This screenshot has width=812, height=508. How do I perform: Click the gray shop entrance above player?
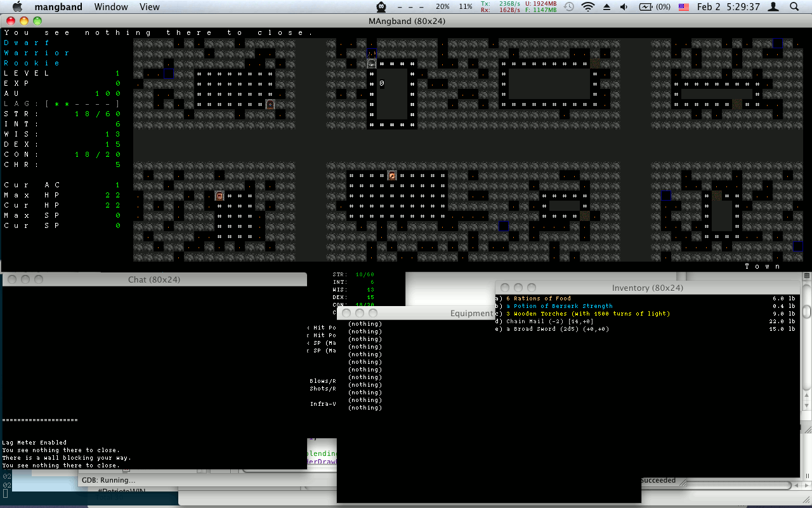coord(372,63)
